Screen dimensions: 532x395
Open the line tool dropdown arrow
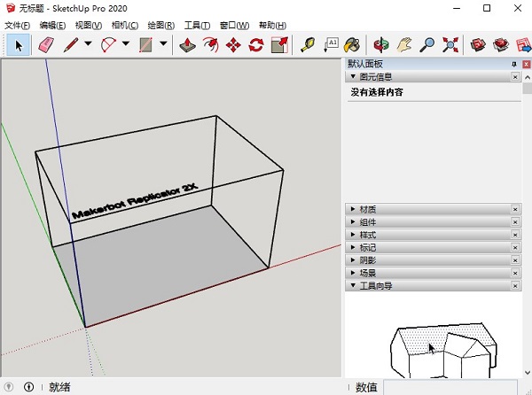point(88,43)
